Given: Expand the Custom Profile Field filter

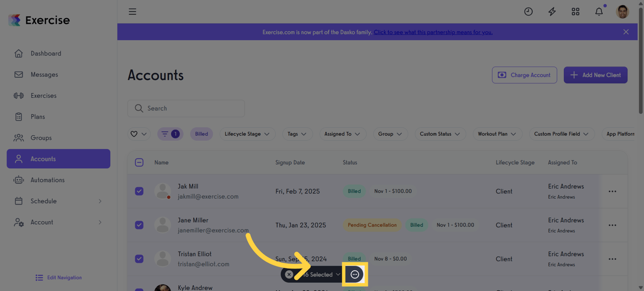Looking at the screenshot, I should click(561, 134).
